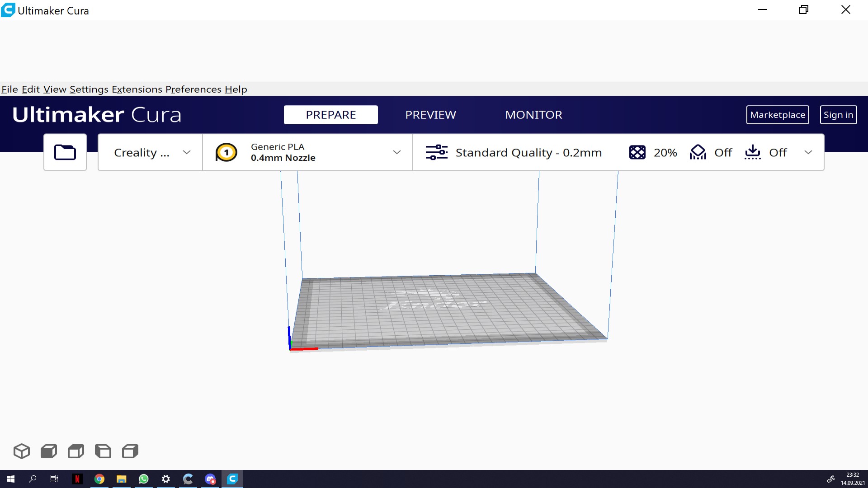The image size is (868, 488).
Task: Open WhatsApp from the taskbar
Action: (143, 479)
